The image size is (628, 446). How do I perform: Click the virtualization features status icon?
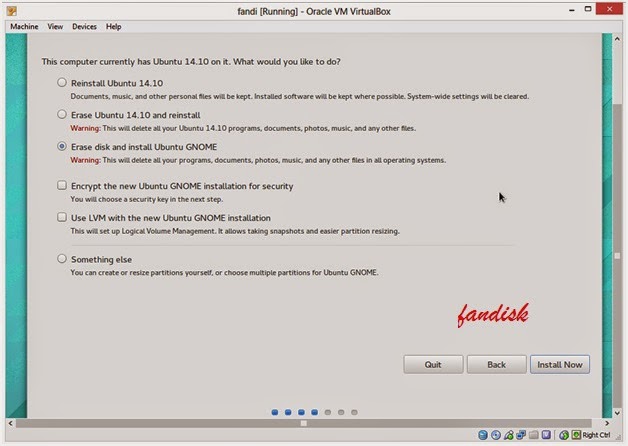546,435
